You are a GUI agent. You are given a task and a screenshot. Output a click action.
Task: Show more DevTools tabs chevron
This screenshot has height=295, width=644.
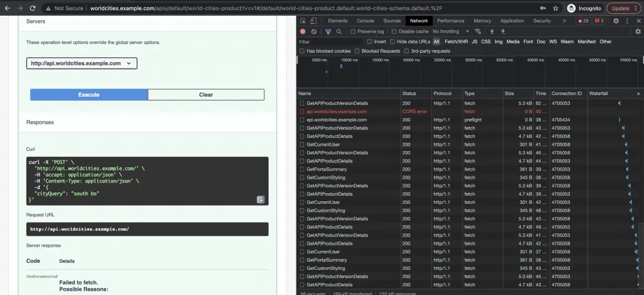click(564, 21)
